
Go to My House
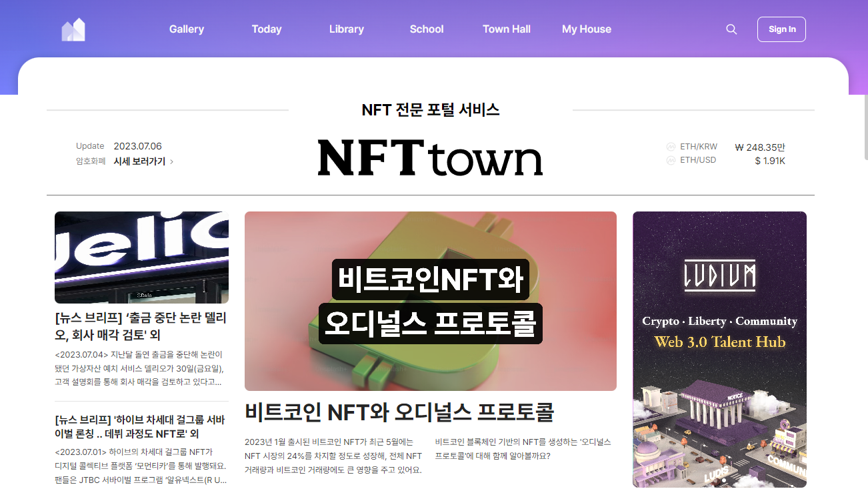[x=587, y=29]
